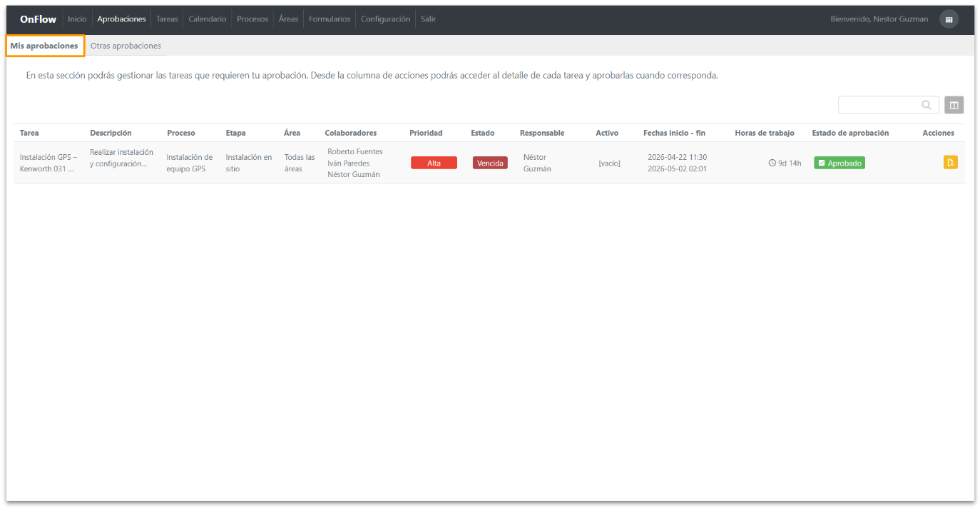Viewport: 980px width, 509px height.
Task: Click the Bienvenido, Nestor Guzman greeting
Action: click(879, 19)
